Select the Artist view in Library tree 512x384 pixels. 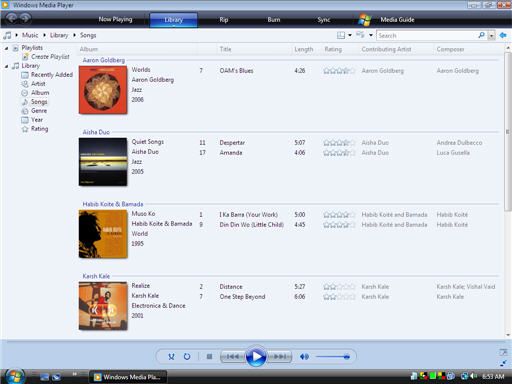click(x=38, y=84)
